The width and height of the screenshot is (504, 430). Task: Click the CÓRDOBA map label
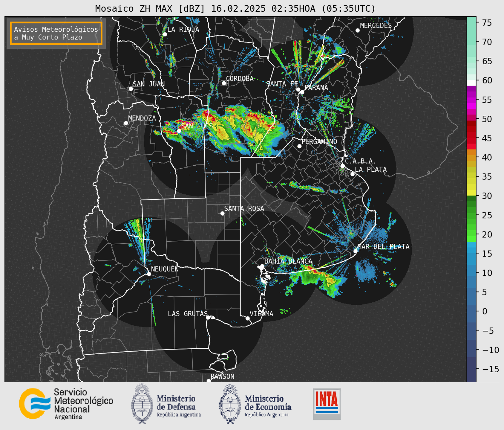point(240,79)
